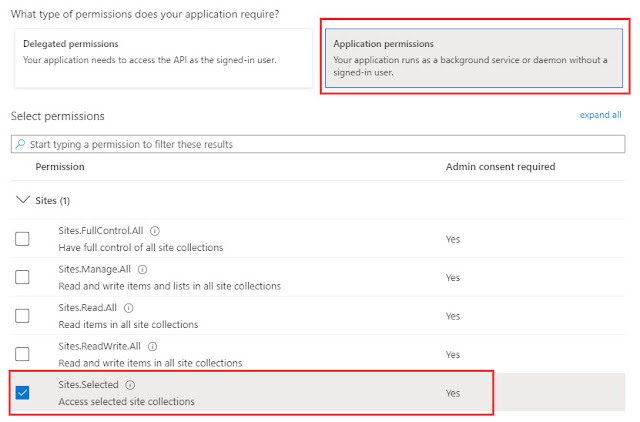The height and width of the screenshot is (422, 640).
Task: Select Application permissions card
Action: point(474,58)
